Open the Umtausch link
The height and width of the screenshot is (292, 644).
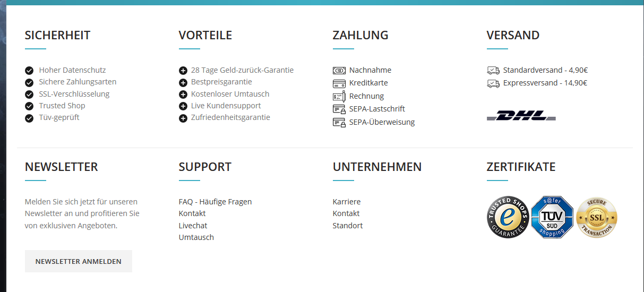196,237
